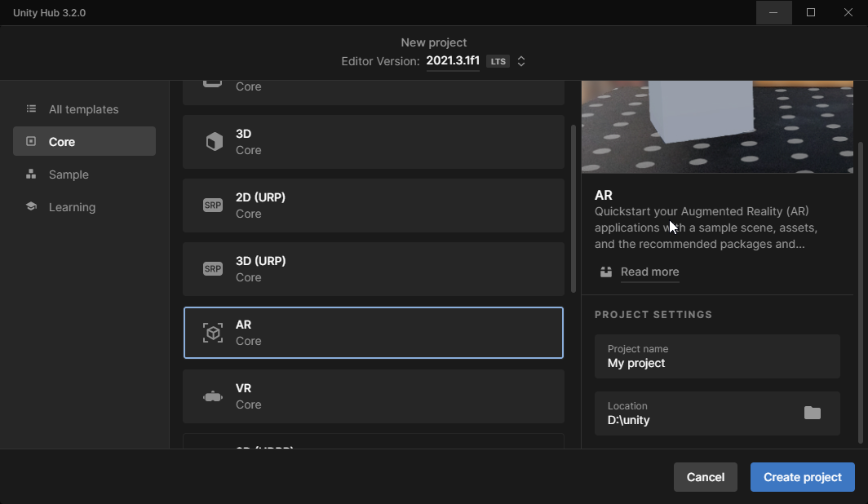The height and width of the screenshot is (504, 868).
Task: Click the Project name field showing My project
Action: (717, 356)
